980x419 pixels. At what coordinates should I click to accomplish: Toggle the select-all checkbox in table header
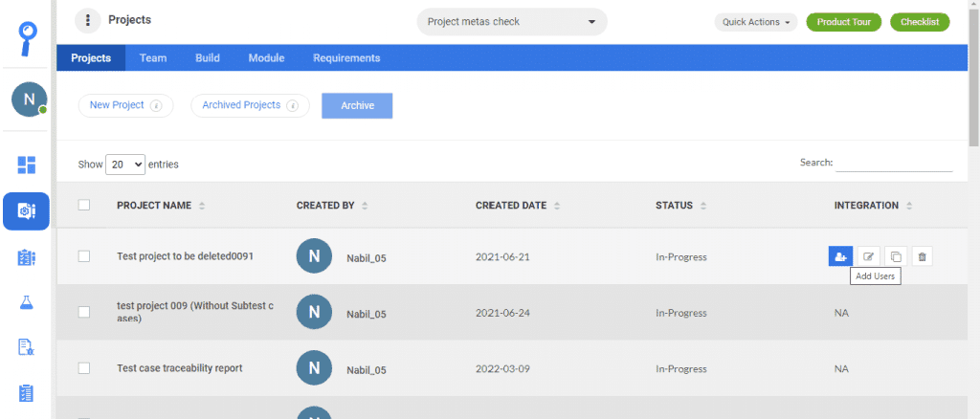(84, 205)
